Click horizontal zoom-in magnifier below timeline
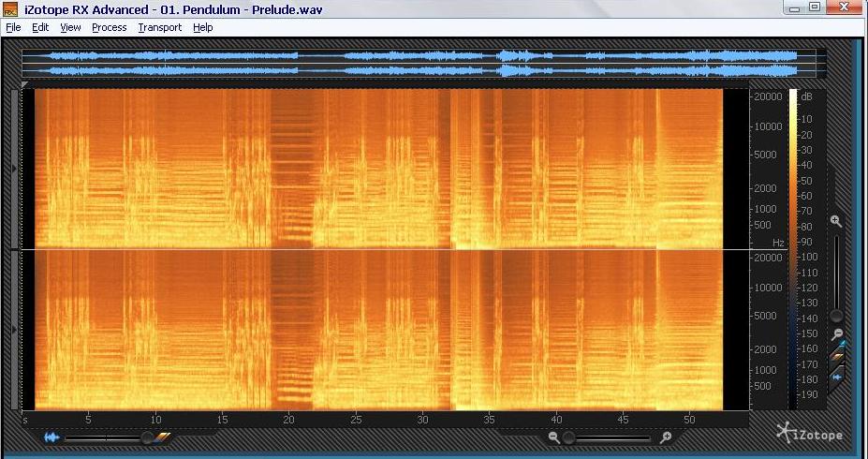This screenshot has height=459, width=868. [666, 438]
